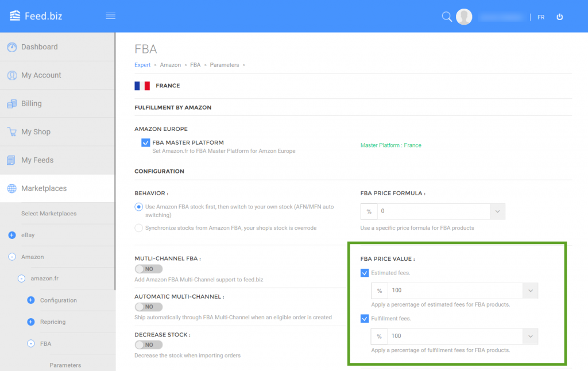Open My Shop menu item
Screen dimensions: 588x371
pos(57,132)
